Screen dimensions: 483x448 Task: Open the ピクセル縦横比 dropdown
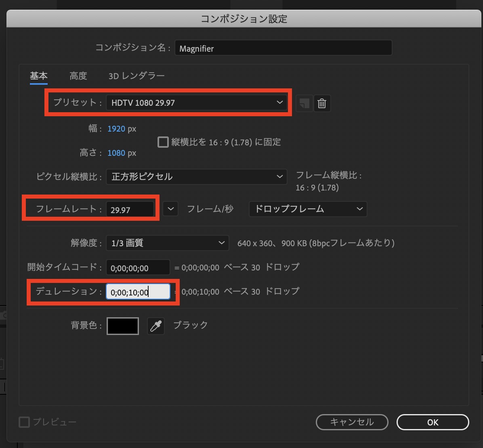[197, 176]
